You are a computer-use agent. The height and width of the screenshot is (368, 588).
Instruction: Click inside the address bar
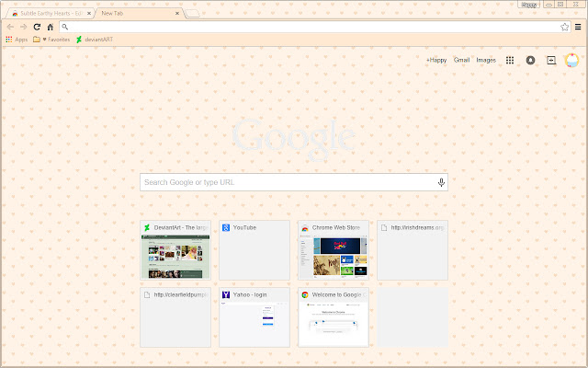[x=314, y=27]
